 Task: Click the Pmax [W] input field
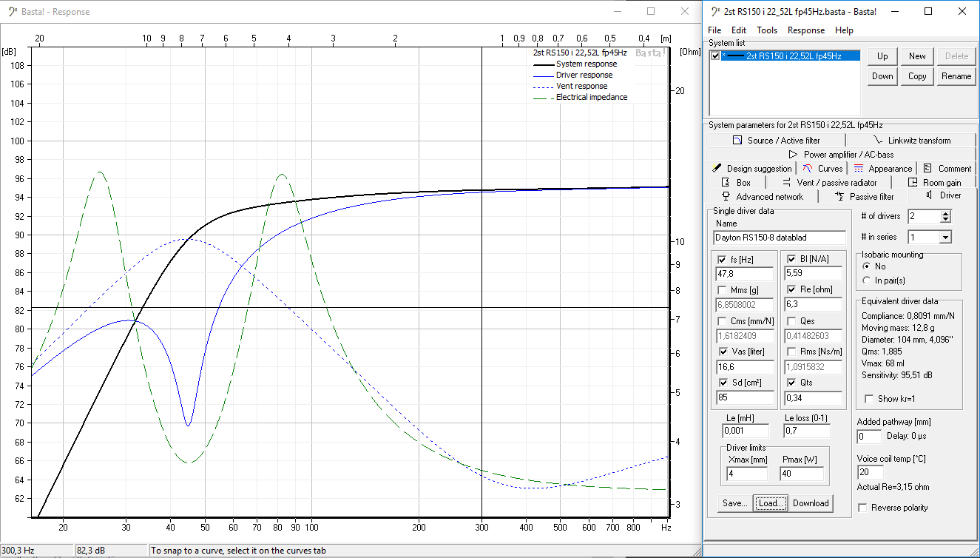click(x=802, y=474)
